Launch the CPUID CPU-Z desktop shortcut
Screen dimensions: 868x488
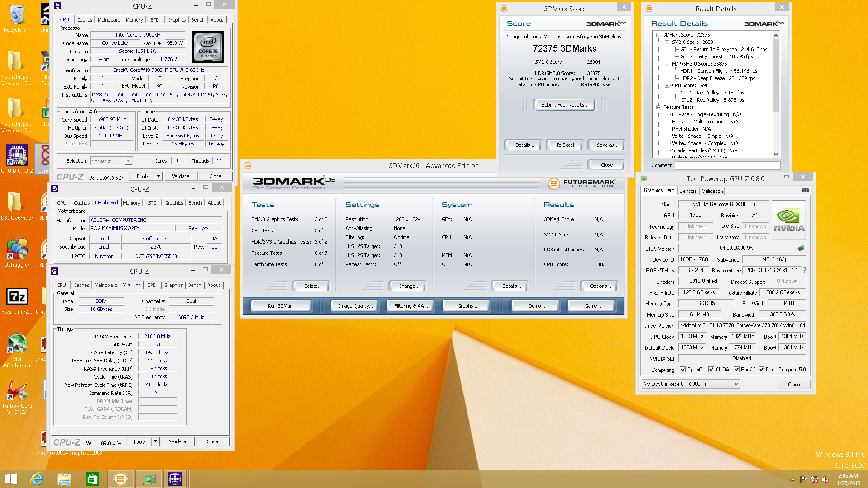click(x=17, y=159)
